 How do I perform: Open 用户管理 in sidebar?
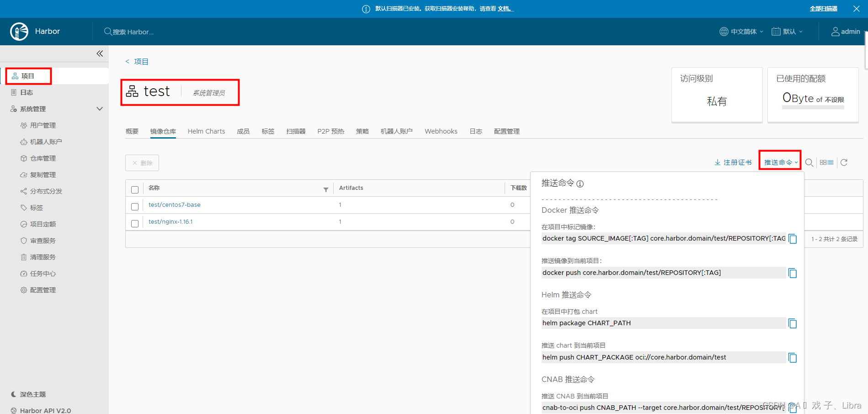(x=43, y=125)
